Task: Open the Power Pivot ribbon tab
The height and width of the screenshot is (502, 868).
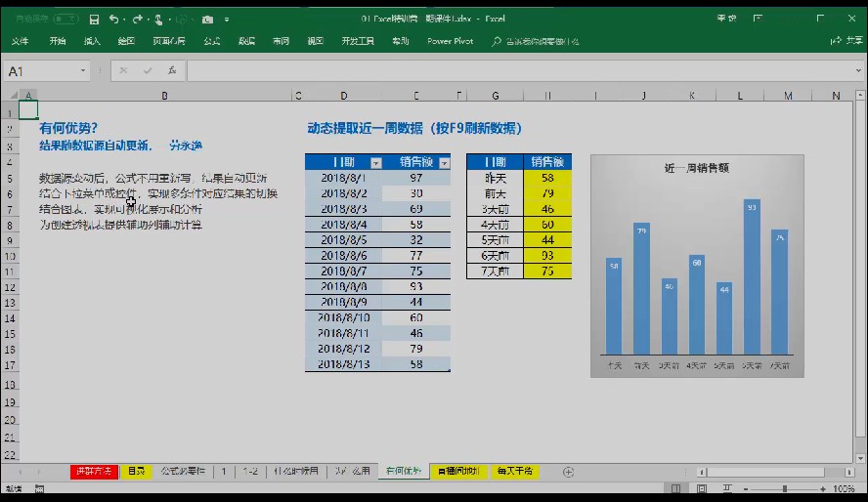Action: (450, 41)
